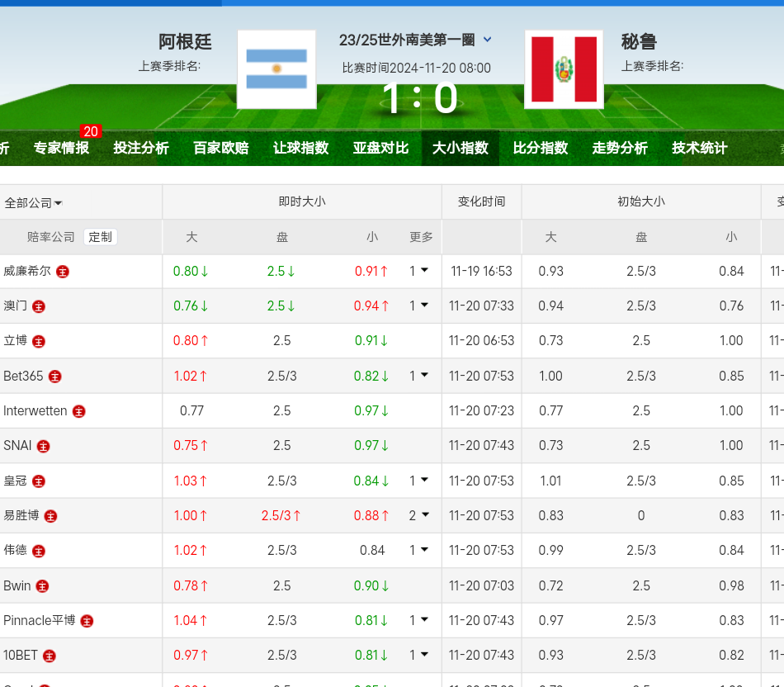Switch to the 专家情报 tab

[61, 148]
